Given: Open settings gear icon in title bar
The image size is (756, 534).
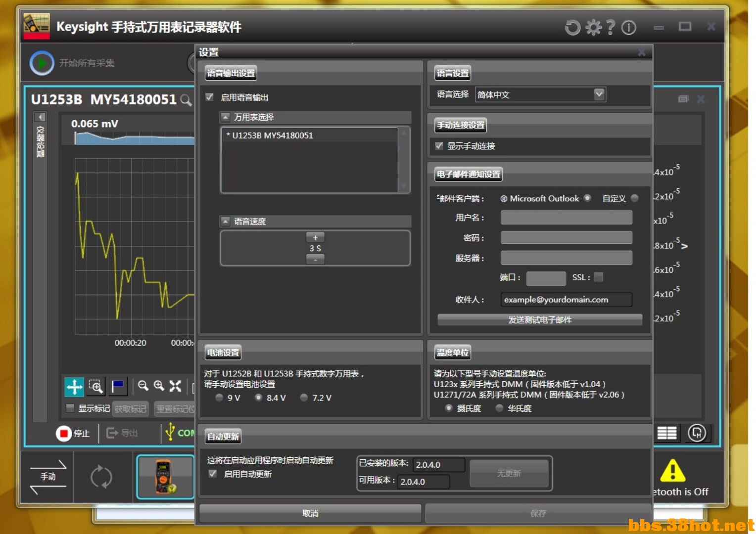Looking at the screenshot, I should (x=593, y=27).
